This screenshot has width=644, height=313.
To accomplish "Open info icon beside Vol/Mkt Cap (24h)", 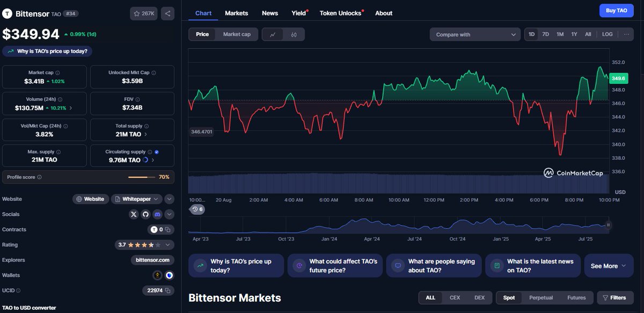I will 66,126.
